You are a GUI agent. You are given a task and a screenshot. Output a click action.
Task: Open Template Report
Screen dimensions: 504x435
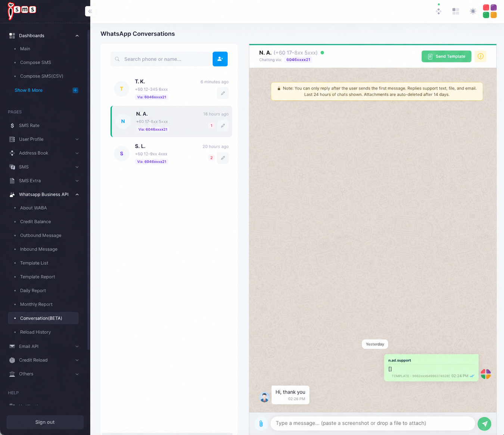(x=37, y=277)
